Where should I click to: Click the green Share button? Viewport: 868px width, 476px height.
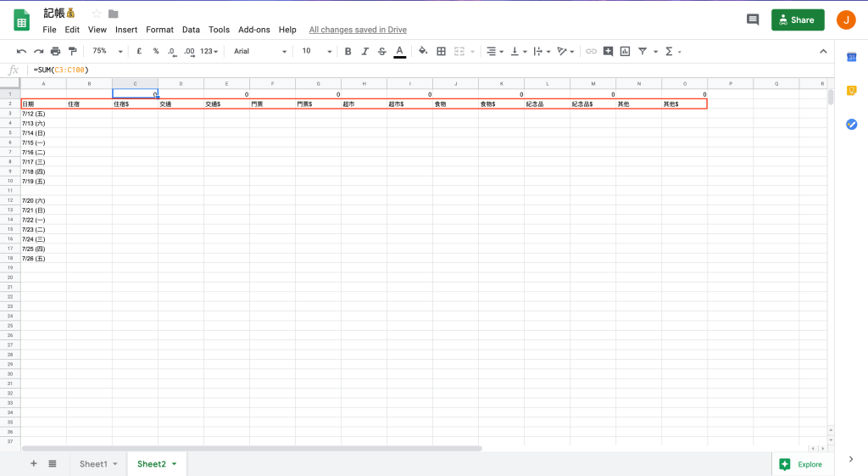(797, 20)
